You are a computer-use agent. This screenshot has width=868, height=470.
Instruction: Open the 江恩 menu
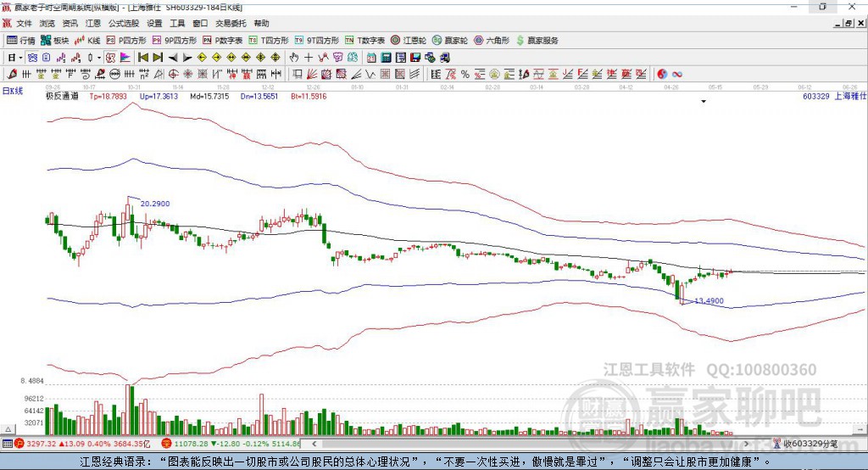coord(93,23)
